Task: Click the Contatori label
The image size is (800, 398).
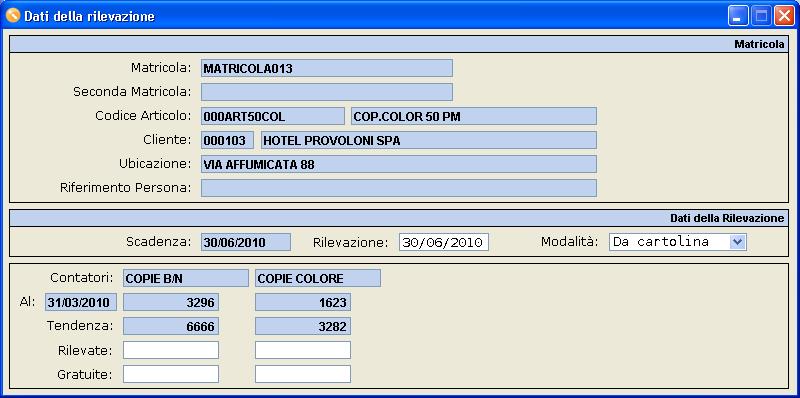Action: [82, 278]
